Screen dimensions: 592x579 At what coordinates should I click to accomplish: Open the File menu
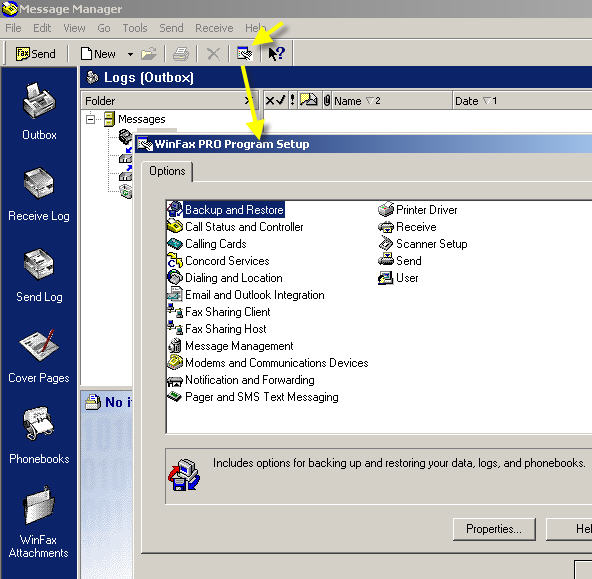pos(13,28)
